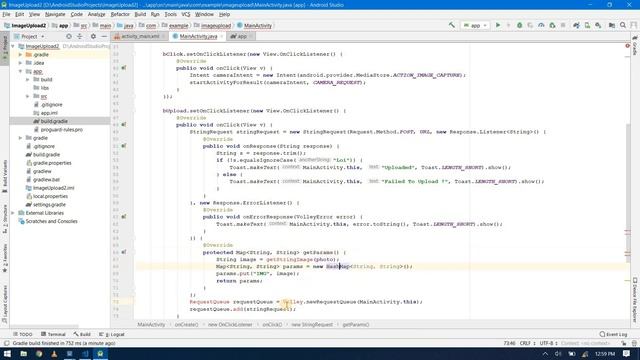Screen dimensions: 640x360
Task: Open the Android profiler icon
Action: pyautogui.click(x=541, y=25)
